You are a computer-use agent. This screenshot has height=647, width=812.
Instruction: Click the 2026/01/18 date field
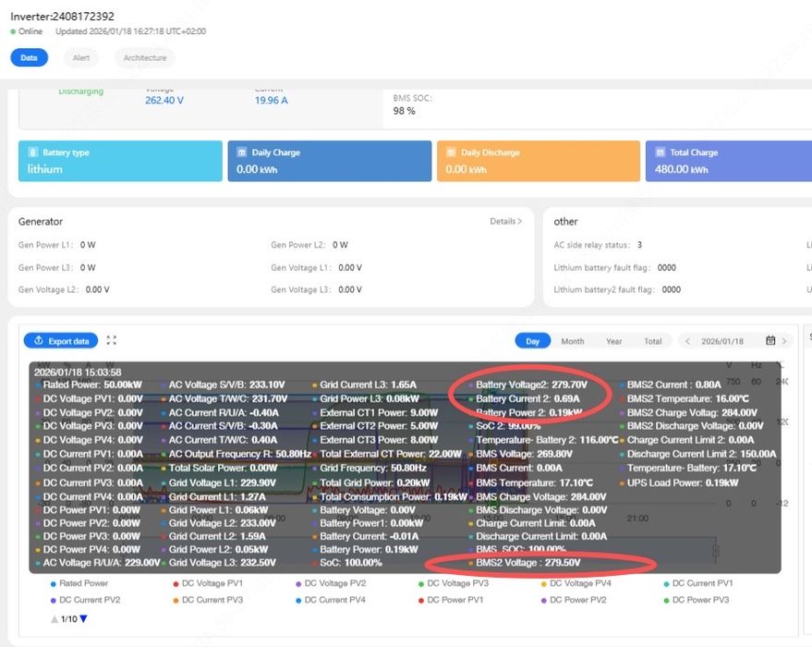tap(721, 341)
